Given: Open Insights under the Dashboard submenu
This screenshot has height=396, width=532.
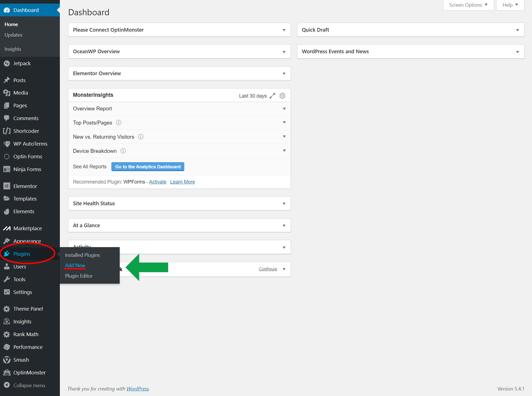Looking at the screenshot, I should click(x=13, y=49).
